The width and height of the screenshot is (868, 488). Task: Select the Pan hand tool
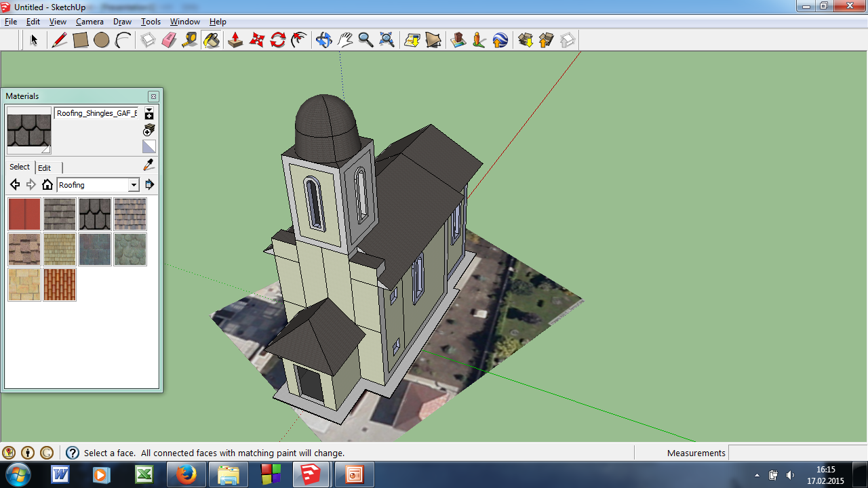[345, 40]
